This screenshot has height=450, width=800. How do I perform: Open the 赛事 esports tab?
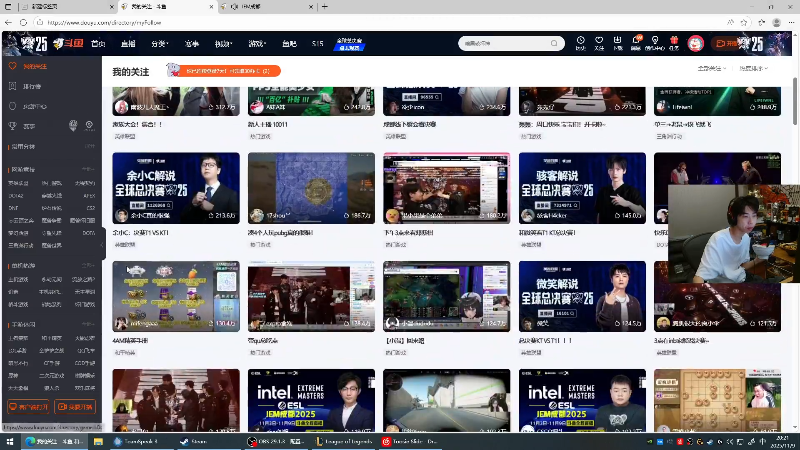[191, 44]
